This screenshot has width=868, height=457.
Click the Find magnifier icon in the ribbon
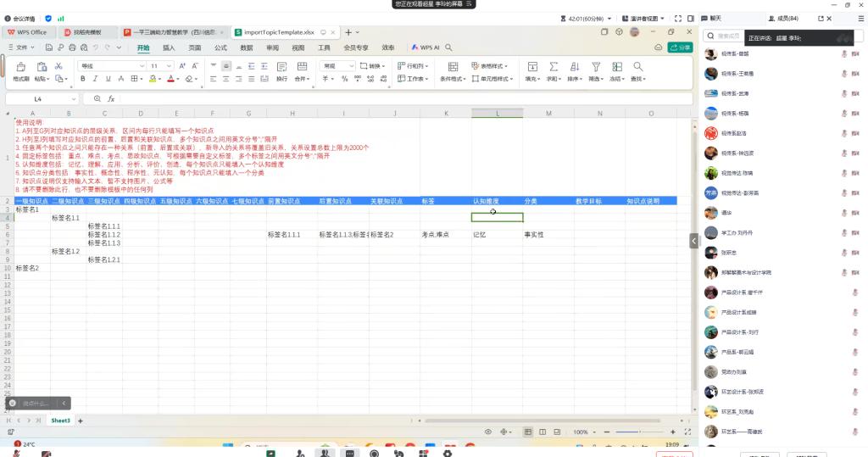(637, 67)
